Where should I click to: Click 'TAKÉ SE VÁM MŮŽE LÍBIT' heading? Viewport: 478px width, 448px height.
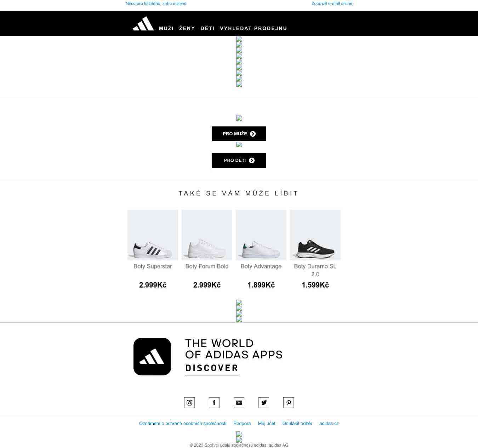tap(239, 193)
